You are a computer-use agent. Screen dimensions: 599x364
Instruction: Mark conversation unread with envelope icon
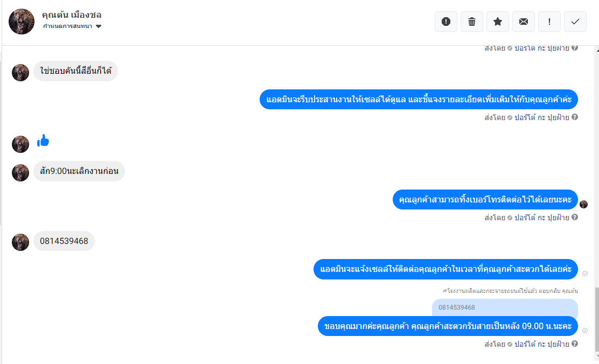pyautogui.click(x=524, y=22)
